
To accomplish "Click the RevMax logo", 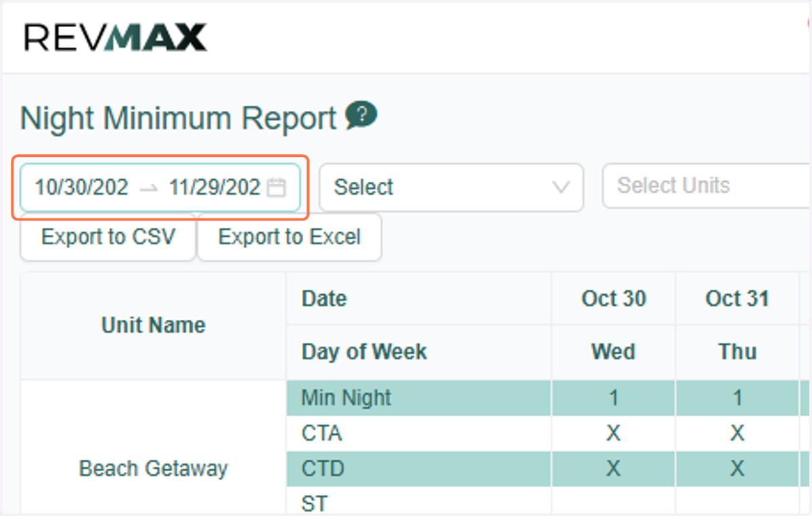I will pyautogui.click(x=115, y=37).
